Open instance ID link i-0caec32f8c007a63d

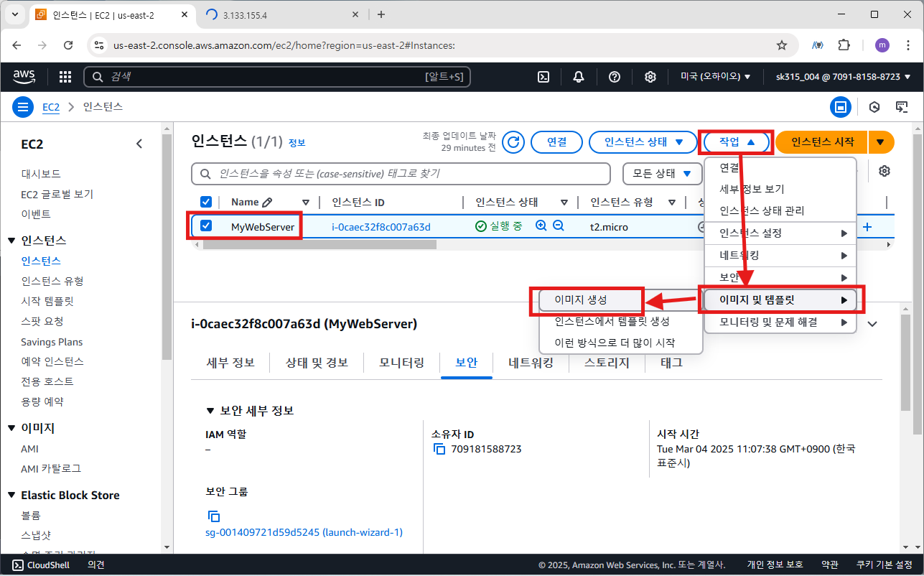pos(381,227)
